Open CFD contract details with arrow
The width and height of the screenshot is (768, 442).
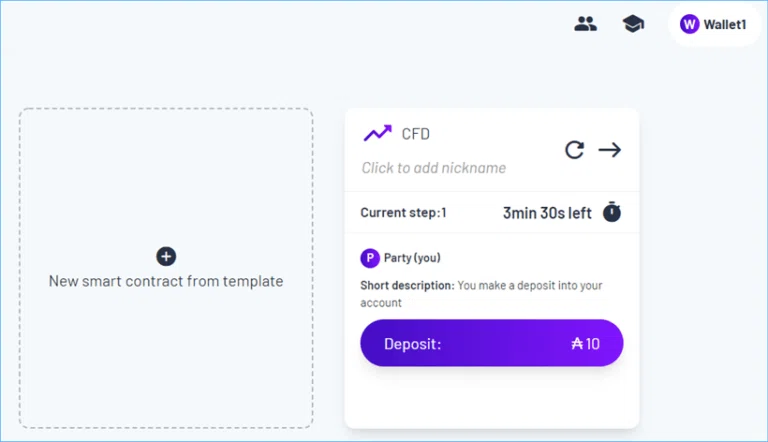pyautogui.click(x=610, y=150)
